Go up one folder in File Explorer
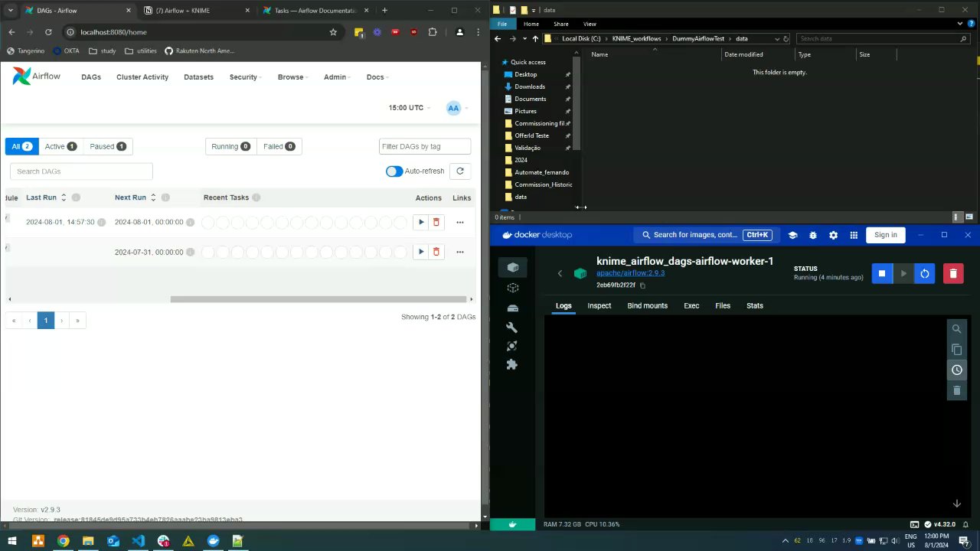The width and height of the screenshot is (980, 551). [x=534, y=38]
